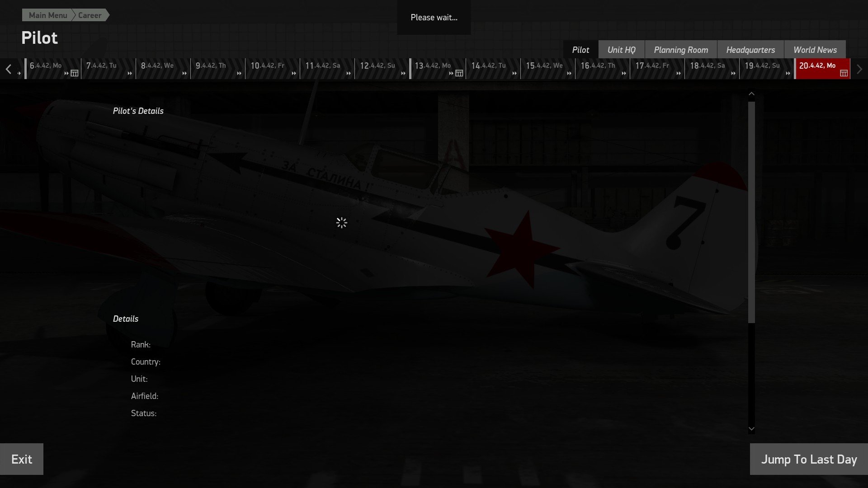Image resolution: width=868 pixels, height=488 pixels.
Task: Go back to Main Menu breadcrumb
Action: click(x=47, y=15)
